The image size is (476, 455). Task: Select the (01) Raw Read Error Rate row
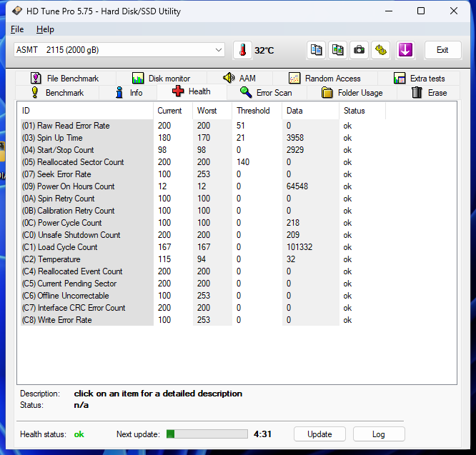click(202, 126)
